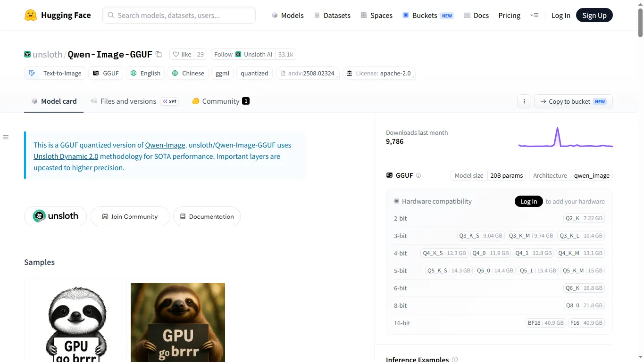Switch to Files and versions tab

click(134, 101)
